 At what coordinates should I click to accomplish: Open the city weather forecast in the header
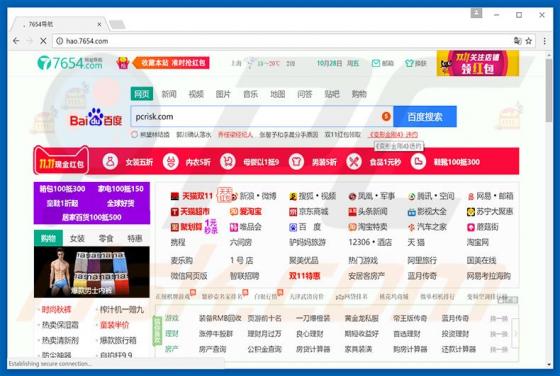click(263, 63)
